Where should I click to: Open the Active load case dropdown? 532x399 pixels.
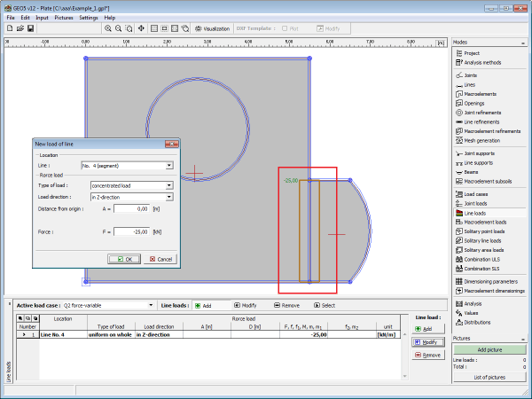coord(151,305)
